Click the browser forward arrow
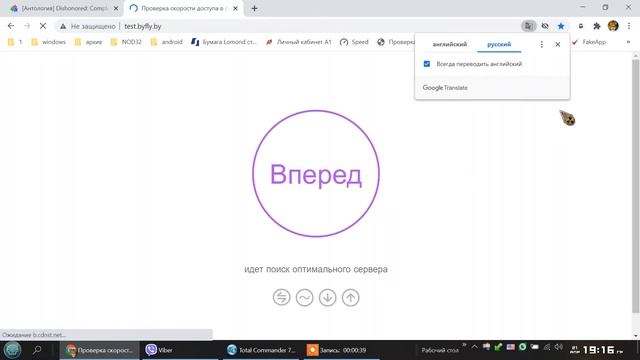The height and width of the screenshot is (360, 640). tap(27, 26)
